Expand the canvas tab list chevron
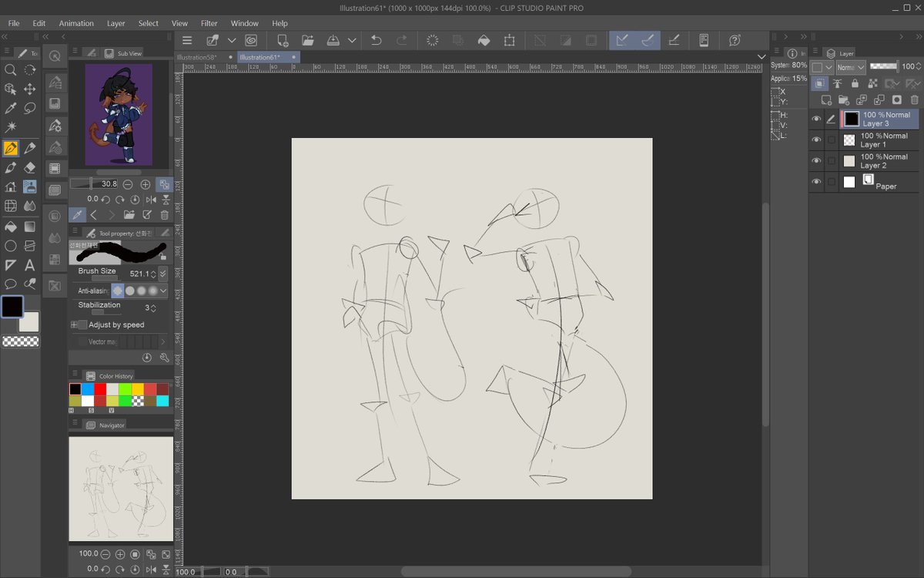The image size is (924, 578). click(762, 57)
